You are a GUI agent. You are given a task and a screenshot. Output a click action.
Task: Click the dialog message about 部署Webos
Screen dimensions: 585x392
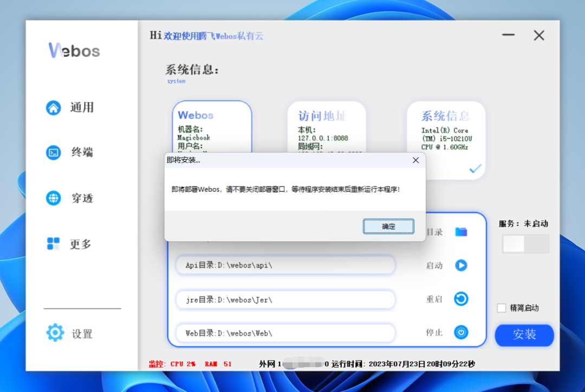pyautogui.click(x=286, y=190)
